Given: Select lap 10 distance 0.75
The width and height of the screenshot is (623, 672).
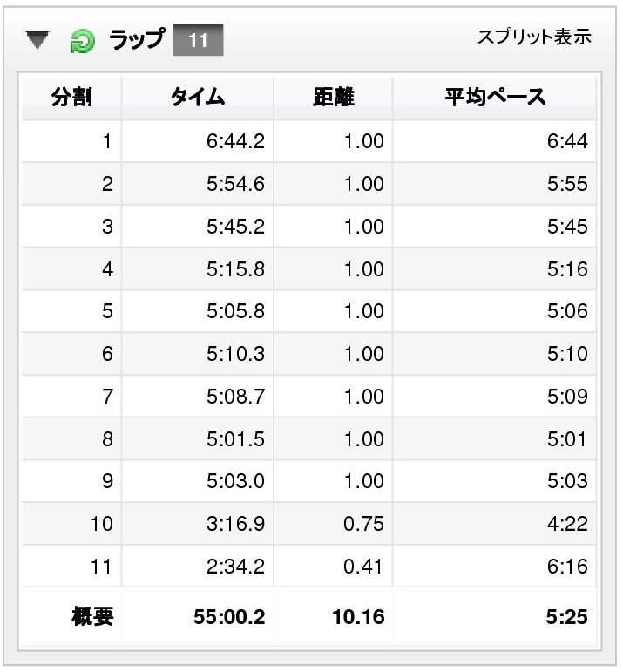Looking at the screenshot, I should tap(363, 524).
